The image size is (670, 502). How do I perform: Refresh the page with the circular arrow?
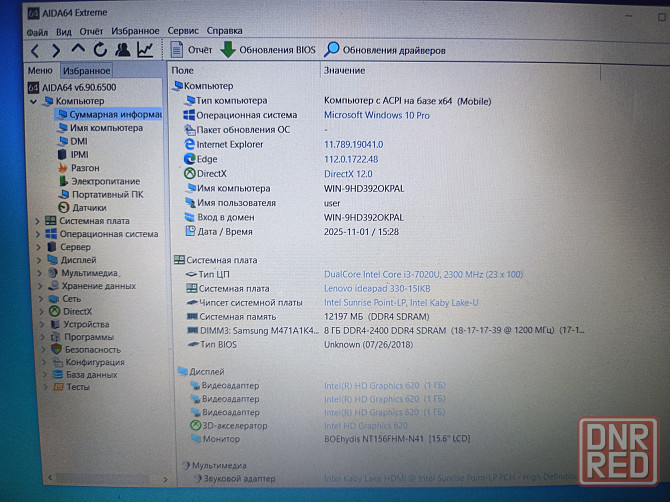coord(100,50)
